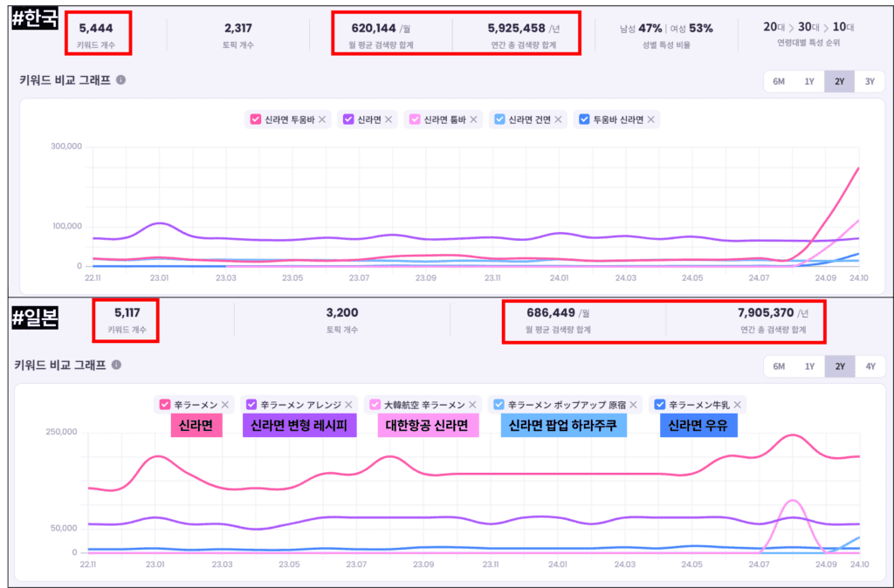Image resolution: width=894 pixels, height=588 pixels.
Task: Uncheck 大韓航空 辛ラーメン series checkbox
Action: pos(375,405)
